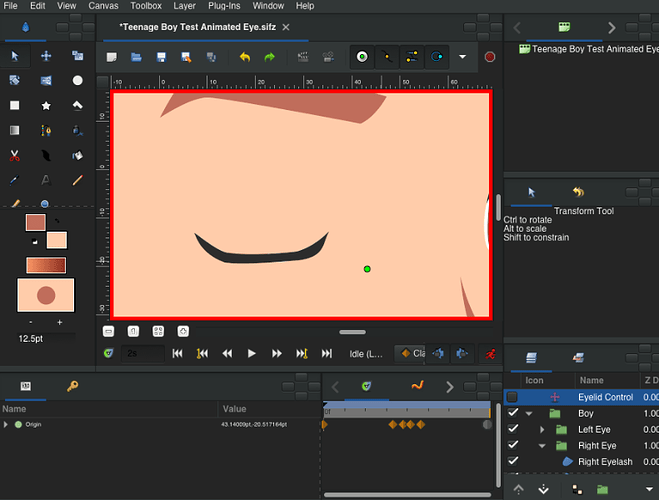659x500 pixels.
Task: Uncheck the Right Eyelash layer checkbox
Action: coord(513,461)
